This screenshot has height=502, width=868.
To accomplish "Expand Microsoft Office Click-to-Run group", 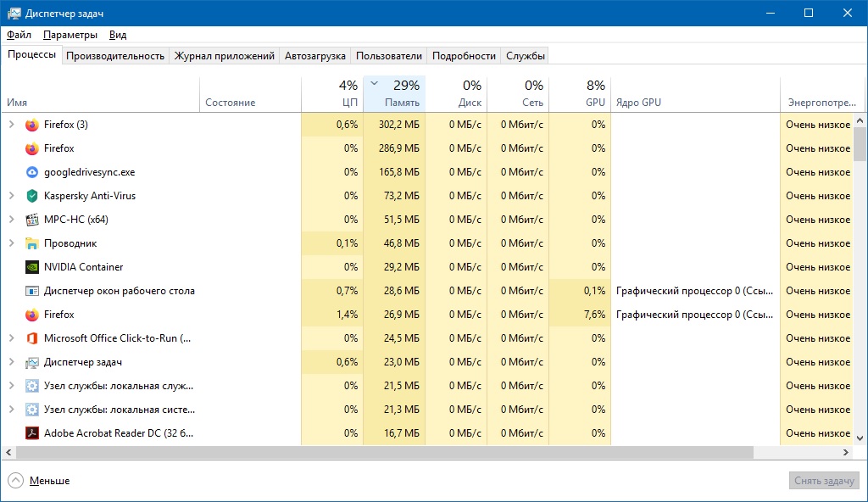I will 11,338.
